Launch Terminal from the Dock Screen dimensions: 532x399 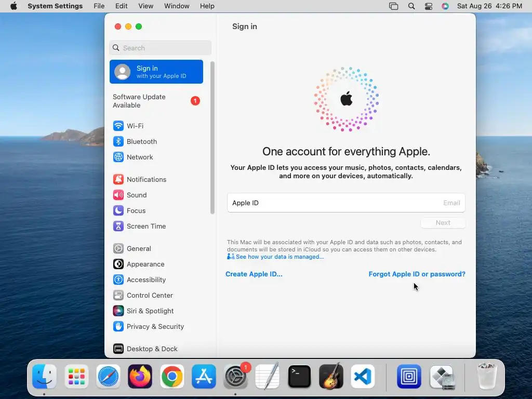(x=299, y=377)
